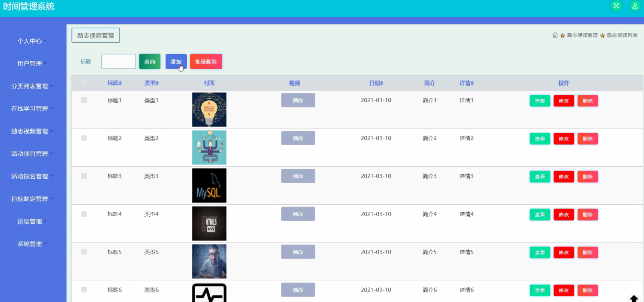644x302 pixels.
Task: Delete row 标题4
Action: tap(588, 214)
